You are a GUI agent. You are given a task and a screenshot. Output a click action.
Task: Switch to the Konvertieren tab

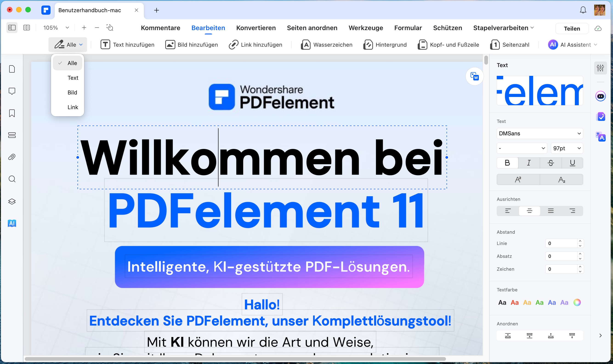pyautogui.click(x=256, y=28)
